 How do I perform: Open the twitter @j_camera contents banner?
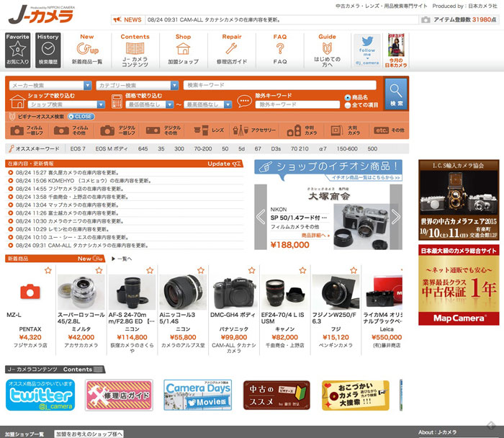[x=40, y=395]
